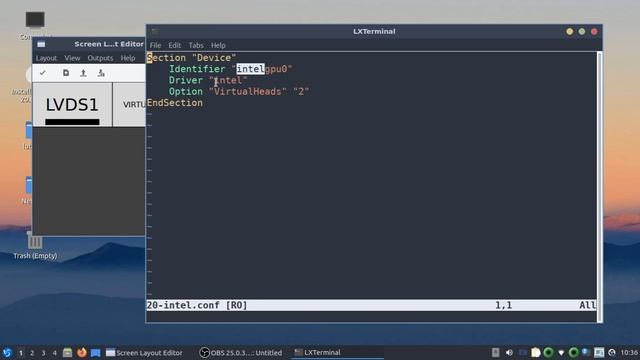
Task: Click the screen layout monitor tray icon
Action: tap(599, 353)
